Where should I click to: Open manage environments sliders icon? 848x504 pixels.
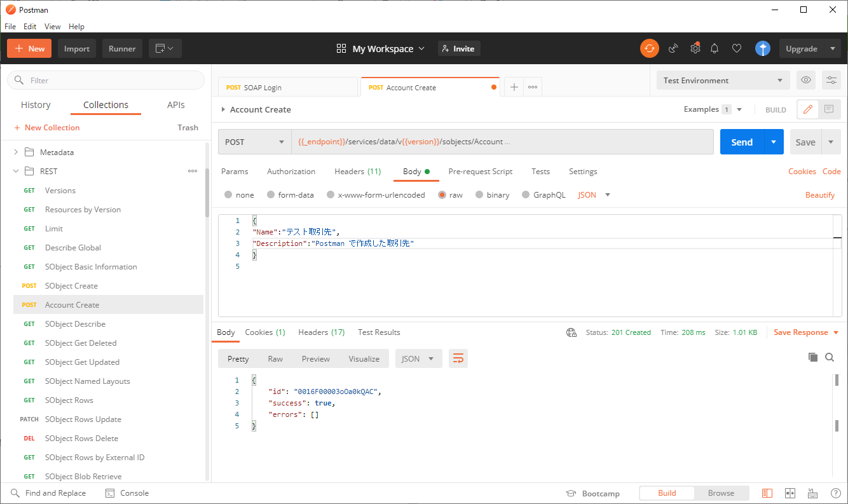click(x=831, y=80)
